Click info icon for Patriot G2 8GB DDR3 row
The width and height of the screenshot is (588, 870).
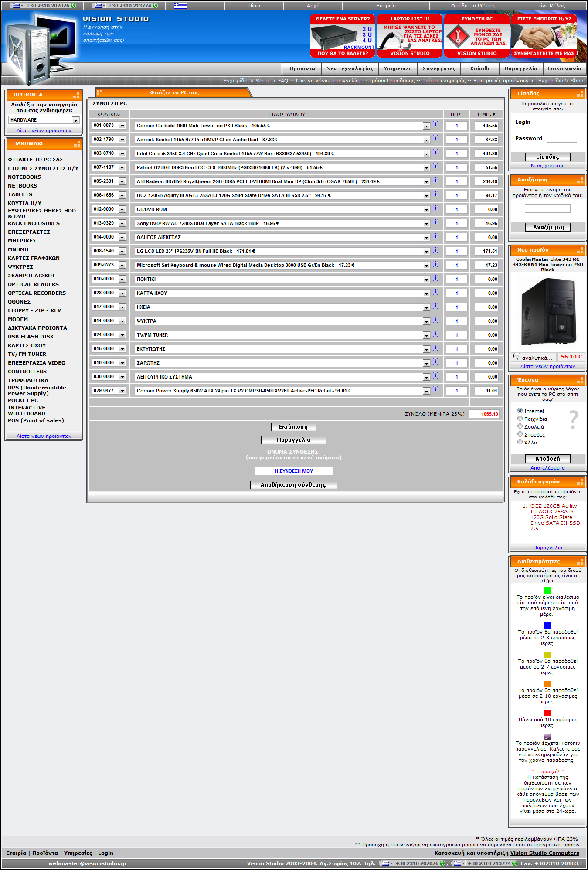click(x=435, y=167)
